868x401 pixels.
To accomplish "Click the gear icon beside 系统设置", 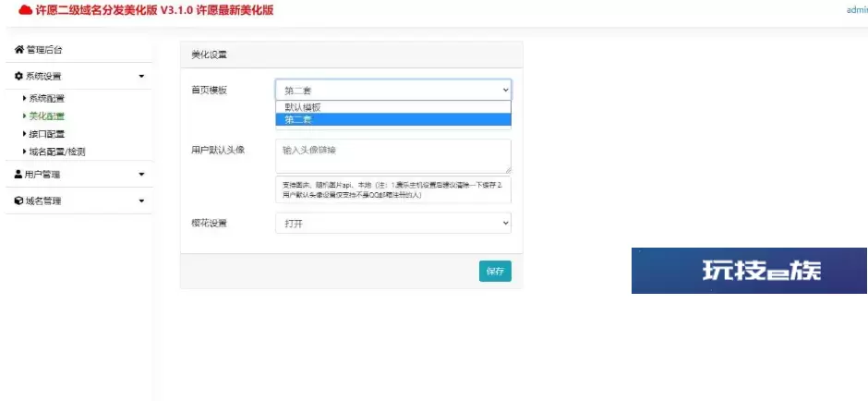I will click(x=18, y=77).
